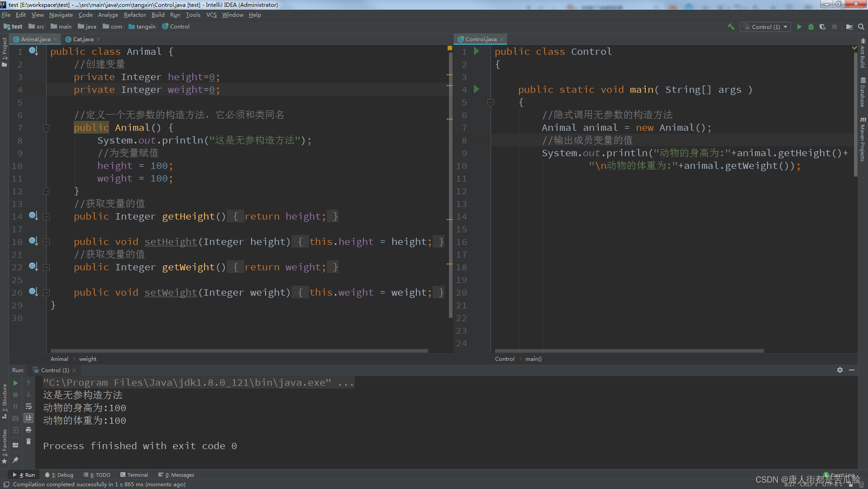Image resolution: width=868 pixels, height=489 pixels.
Task: Click yellow warning marker atop Animal.java stripe
Action: point(450,48)
